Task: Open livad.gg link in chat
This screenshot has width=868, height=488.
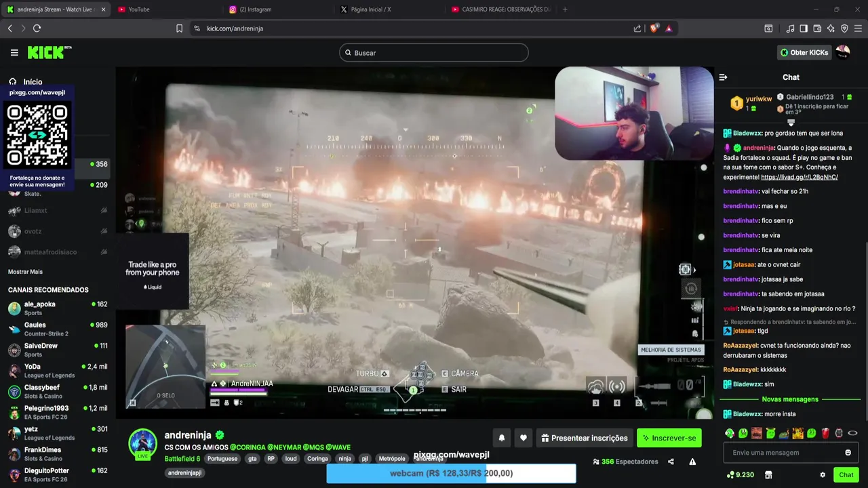Action: coord(800,177)
